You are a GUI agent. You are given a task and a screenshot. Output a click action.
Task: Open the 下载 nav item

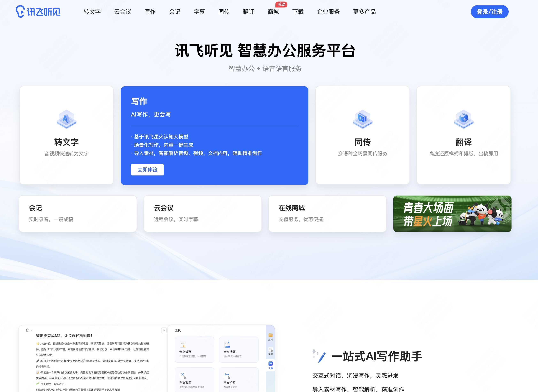tap(298, 12)
